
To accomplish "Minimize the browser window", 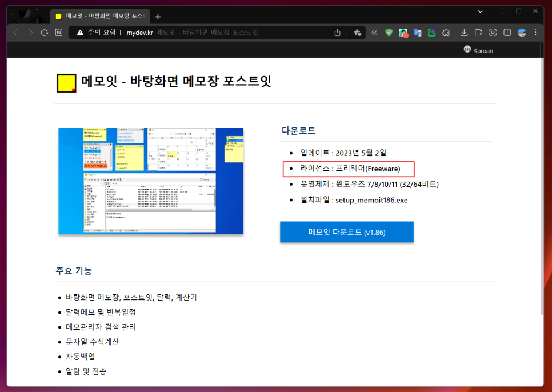I will (x=503, y=11).
